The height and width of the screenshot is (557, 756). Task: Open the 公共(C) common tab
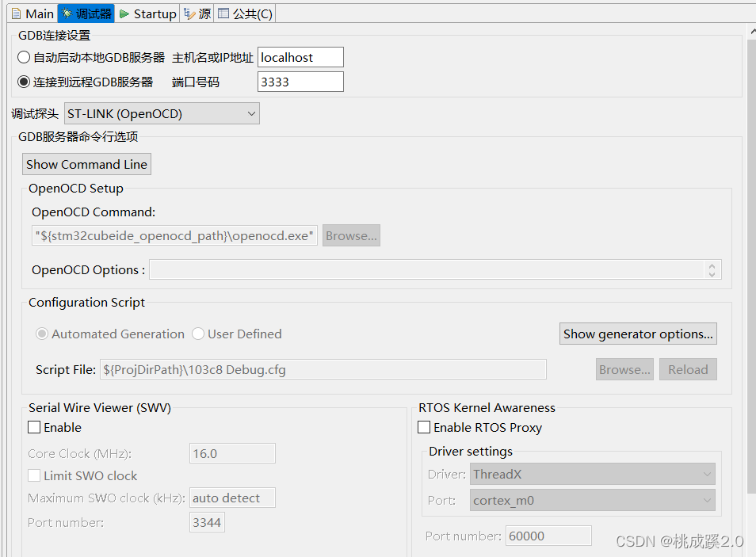(x=245, y=13)
